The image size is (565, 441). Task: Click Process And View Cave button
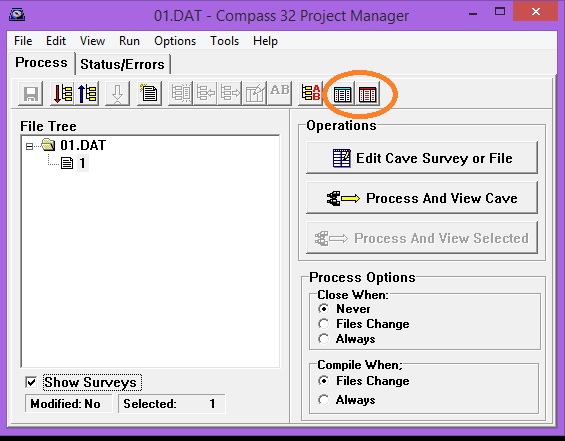(422, 198)
